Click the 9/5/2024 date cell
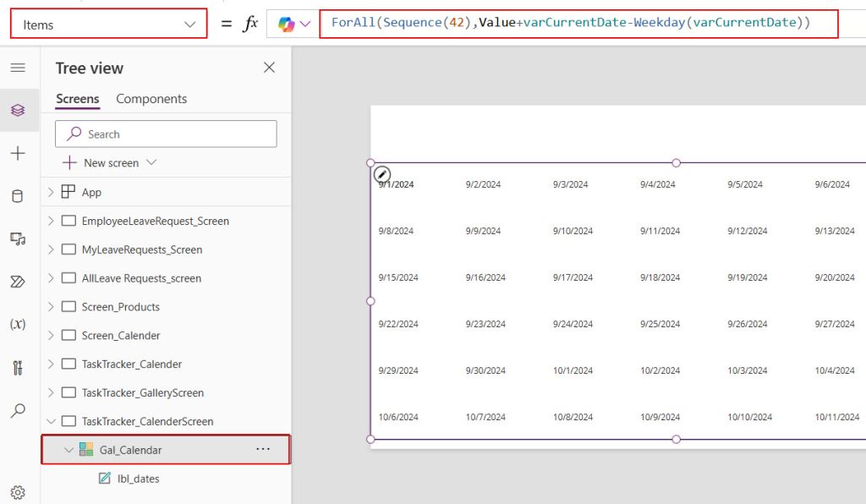 745,184
